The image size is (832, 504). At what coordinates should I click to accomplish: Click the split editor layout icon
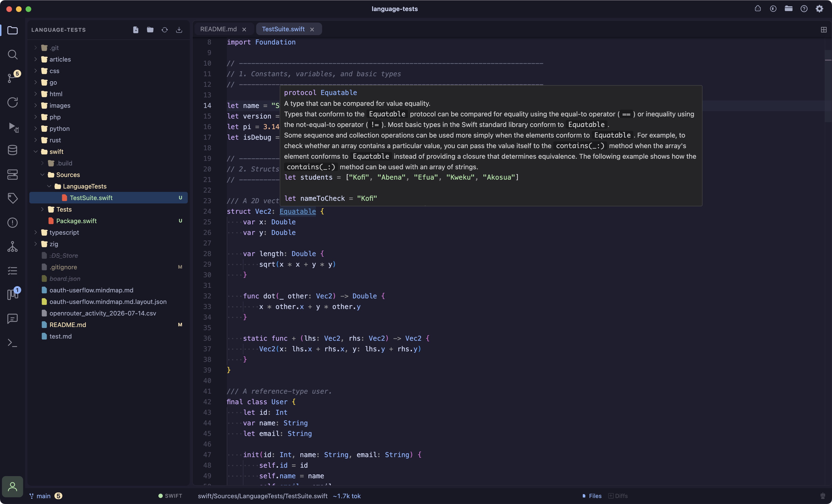coord(824,30)
